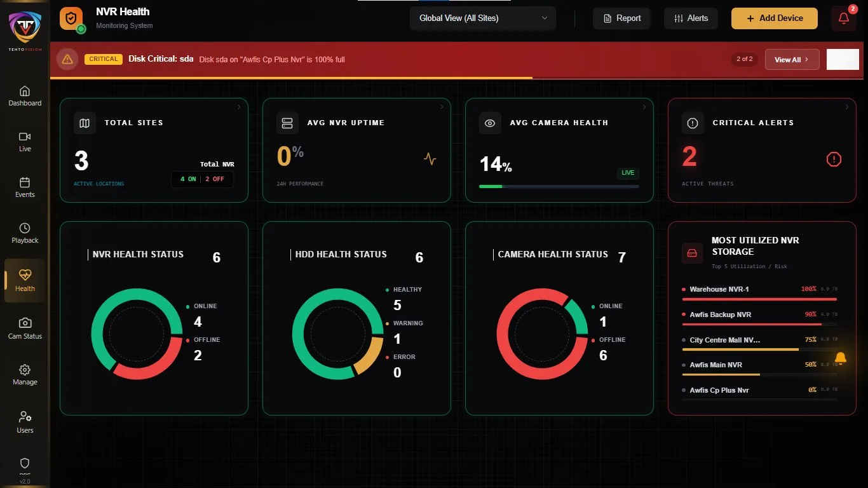Open the notifications bell in the header
The image size is (868, 488).
tap(844, 18)
